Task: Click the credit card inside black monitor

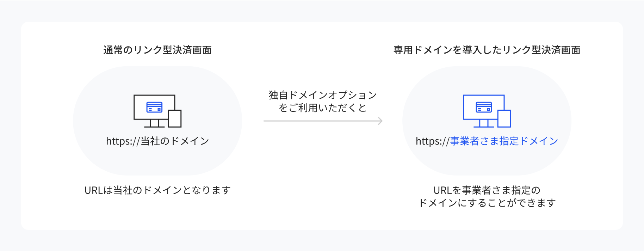Action: pos(154,107)
